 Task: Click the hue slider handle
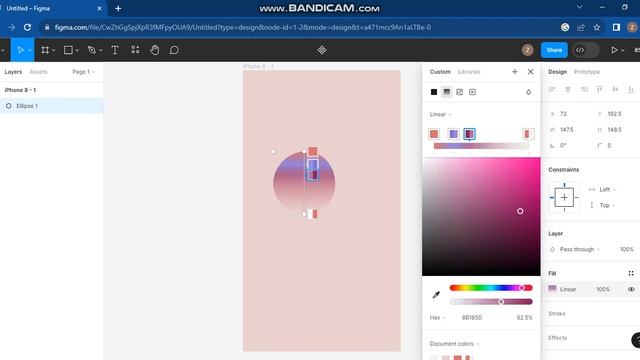pyautogui.click(x=521, y=288)
